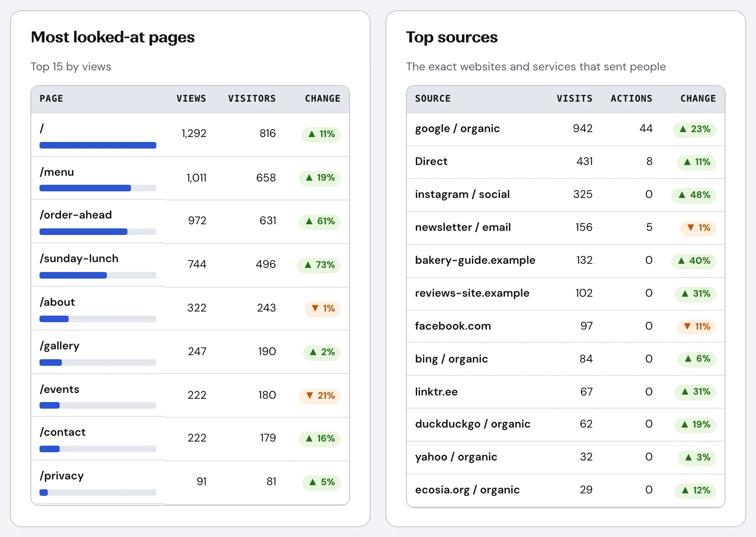Click the 1% down badge for /about

(323, 309)
